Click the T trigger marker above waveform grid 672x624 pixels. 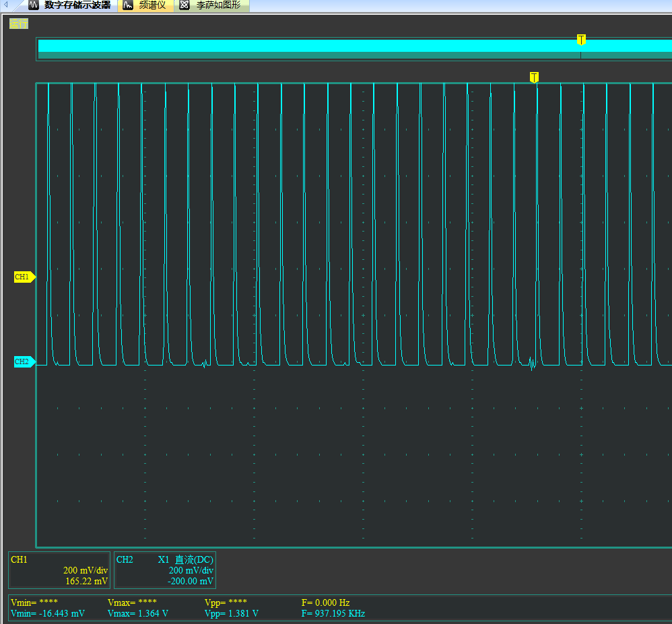pyautogui.click(x=534, y=77)
